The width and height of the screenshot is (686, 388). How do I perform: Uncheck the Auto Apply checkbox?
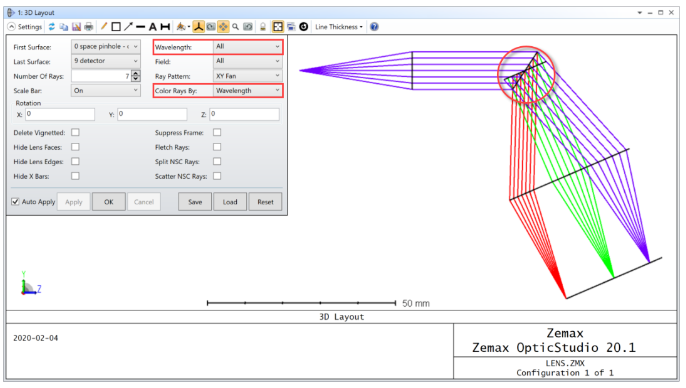click(15, 201)
